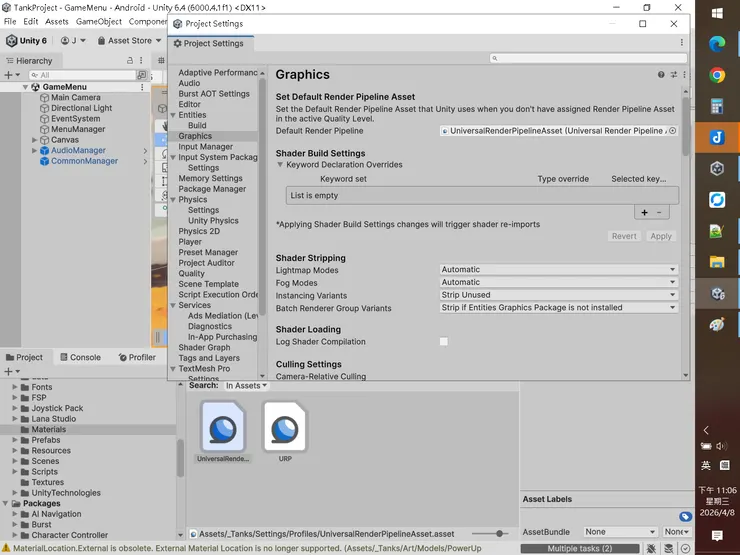Click the Apply shader build settings button
This screenshot has height=555, width=740.
click(x=661, y=236)
